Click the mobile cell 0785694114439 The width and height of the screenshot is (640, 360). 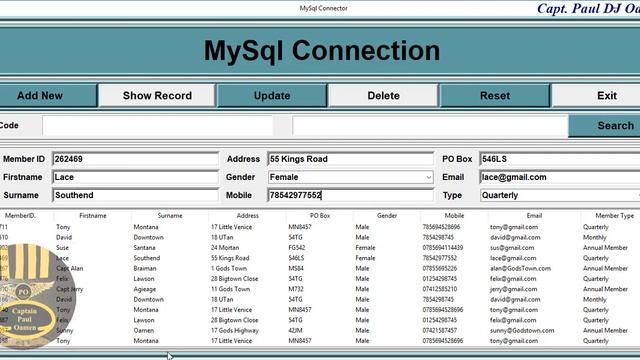click(x=444, y=248)
